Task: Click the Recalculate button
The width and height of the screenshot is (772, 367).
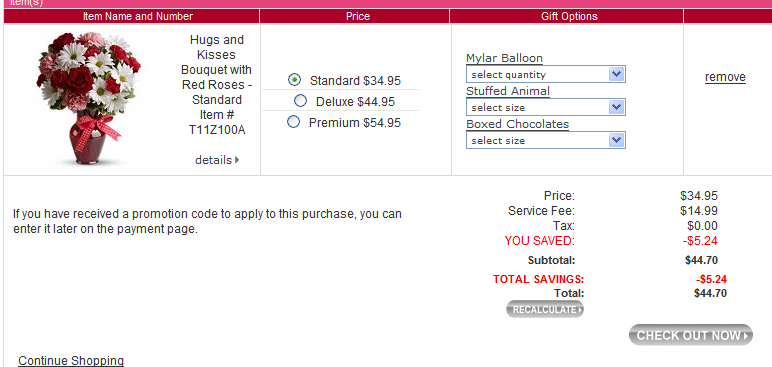Action: click(545, 309)
